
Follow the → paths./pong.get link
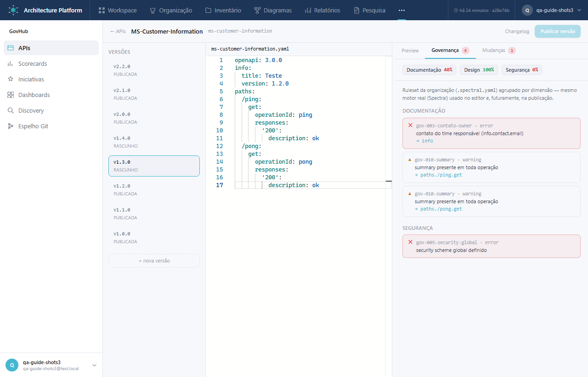pyautogui.click(x=438, y=209)
